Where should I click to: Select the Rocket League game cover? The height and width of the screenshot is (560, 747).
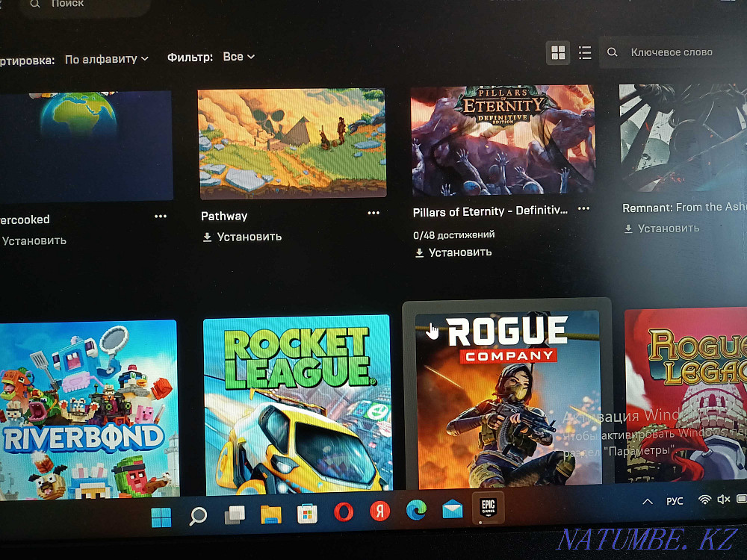click(297, 403)
